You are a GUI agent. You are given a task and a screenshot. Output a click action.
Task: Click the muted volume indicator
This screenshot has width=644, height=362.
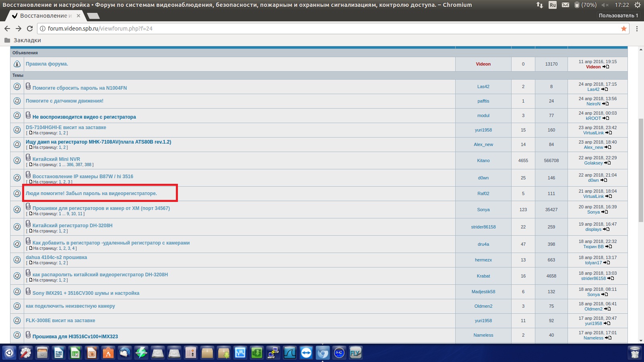[605, 5]
